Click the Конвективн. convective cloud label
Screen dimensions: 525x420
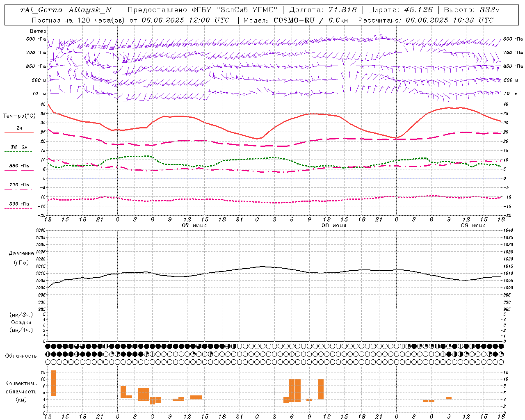21,383
